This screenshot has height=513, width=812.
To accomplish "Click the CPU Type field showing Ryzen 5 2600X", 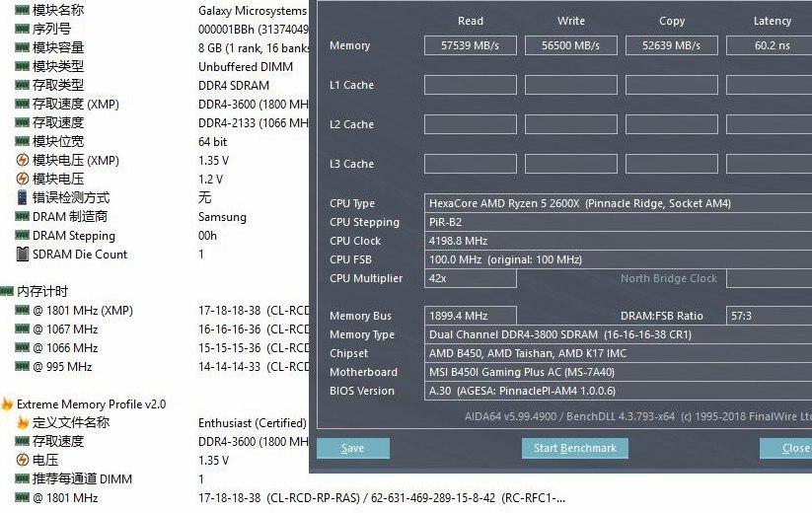I will coord(619,203).
